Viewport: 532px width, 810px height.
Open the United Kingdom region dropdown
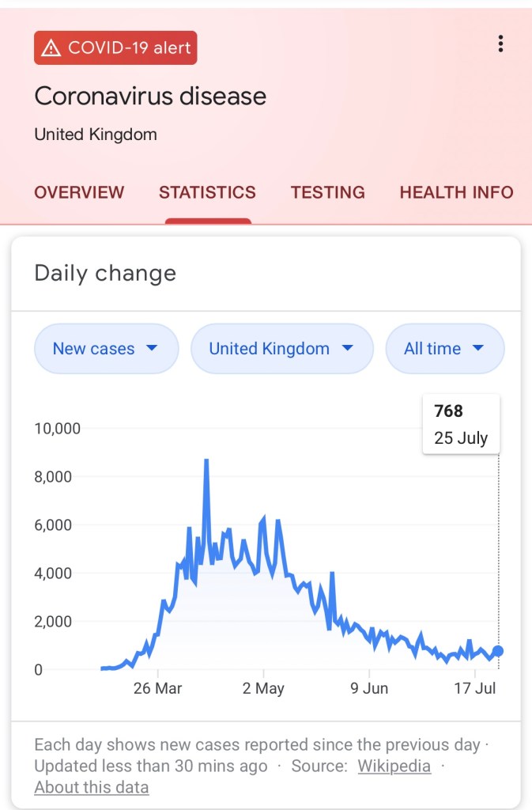tap(281, 348)
